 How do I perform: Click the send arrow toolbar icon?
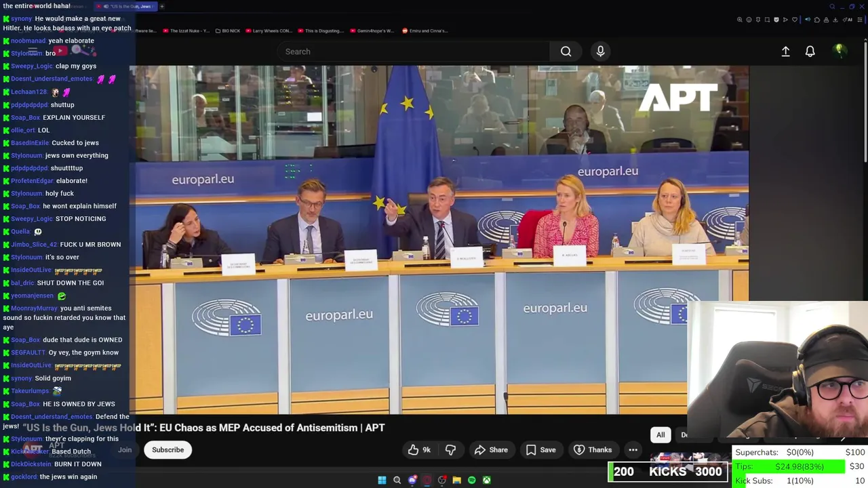click(x=785, y=20)
